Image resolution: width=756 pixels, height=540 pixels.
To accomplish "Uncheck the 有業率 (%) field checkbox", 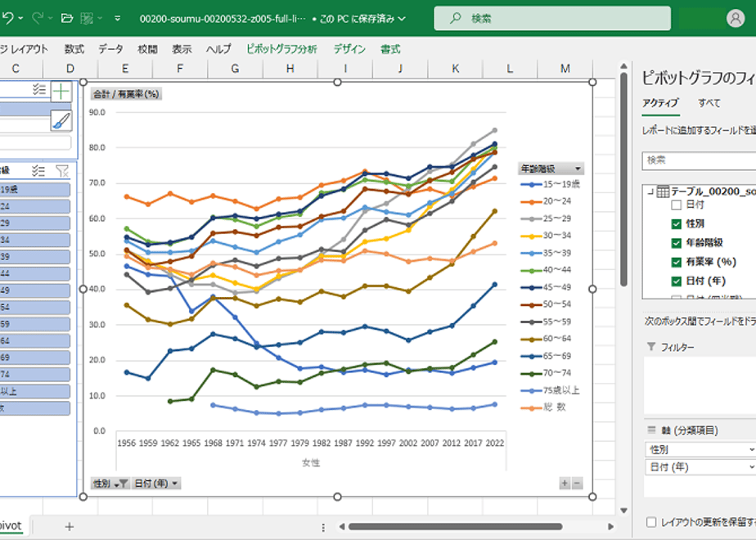I will [x=676, y=263].
